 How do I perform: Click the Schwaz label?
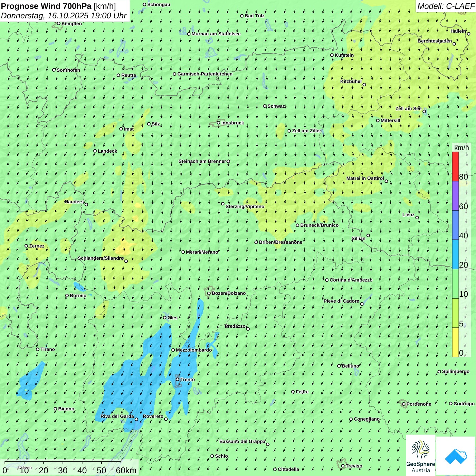(276, 106)
